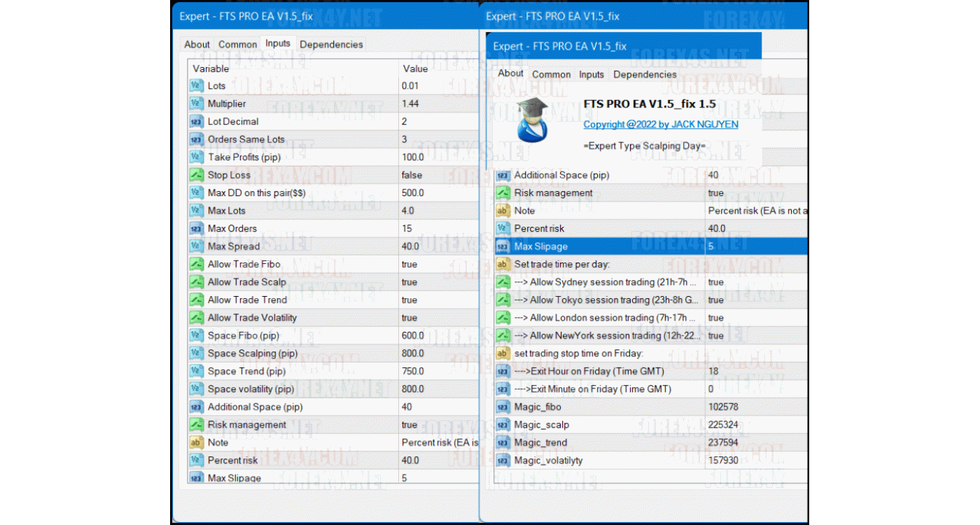The image size is (980, 525).
Task: Toggle the Stop Loss value from false
Action: (x=420, y=174)
